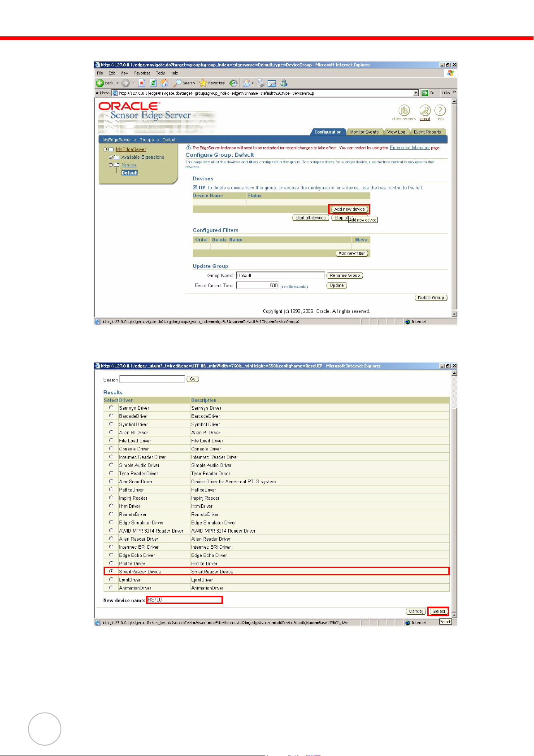The height and width of the screenshot is (756, 534).
Task: Choose the LpmlDriver radio button
Action: 111,579
